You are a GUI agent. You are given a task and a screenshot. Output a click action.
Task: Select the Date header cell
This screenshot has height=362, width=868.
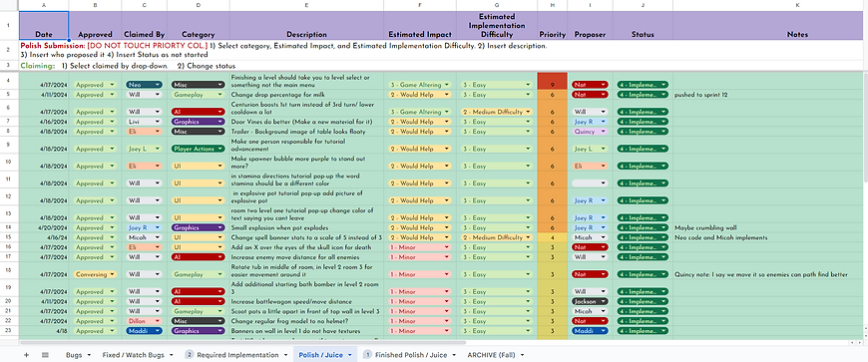click(x=44, y=26)
